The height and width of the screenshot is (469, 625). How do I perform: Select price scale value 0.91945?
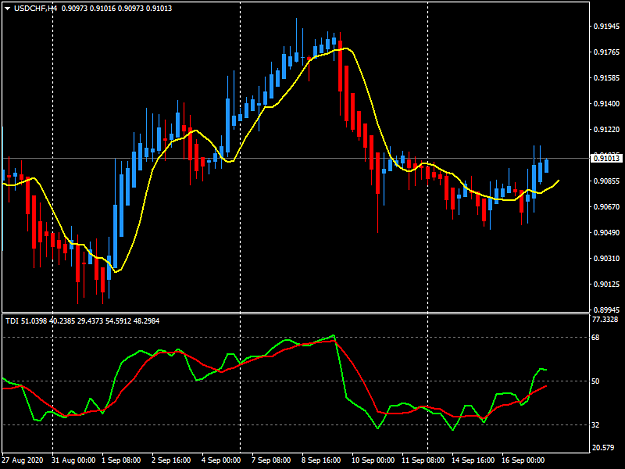[607, 26]
